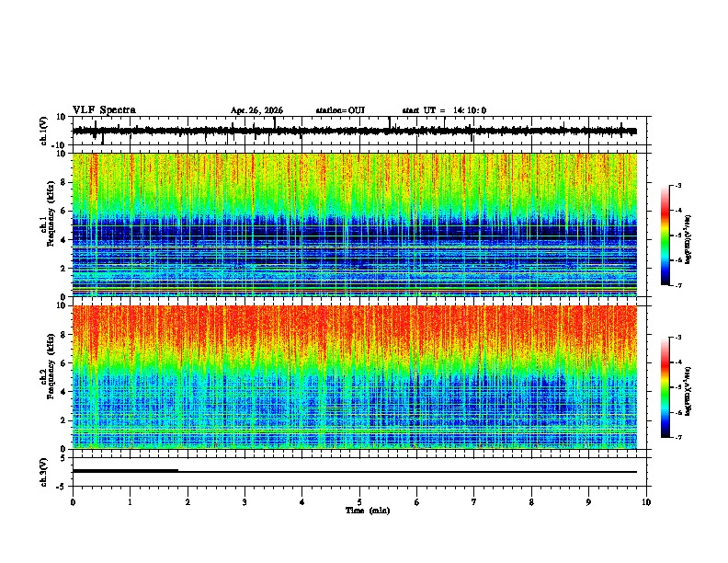Click the black ch.1 voltage waveform trace
Viewport: 728px width, 563px height.
pyautogui.click(x=355, y=131)
